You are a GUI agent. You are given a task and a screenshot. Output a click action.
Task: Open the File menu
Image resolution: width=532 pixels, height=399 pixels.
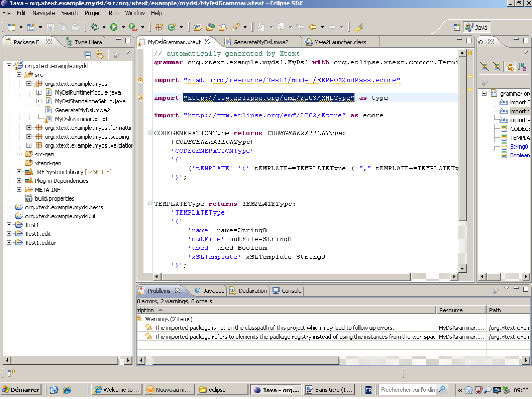coord(6,13)
